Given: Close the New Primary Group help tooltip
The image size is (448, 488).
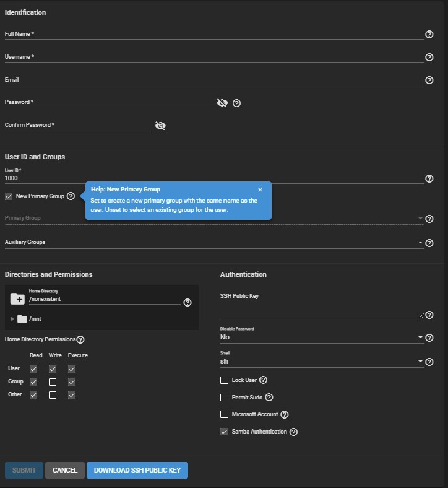Looking at the screenshot, I should tap(260, 190).
